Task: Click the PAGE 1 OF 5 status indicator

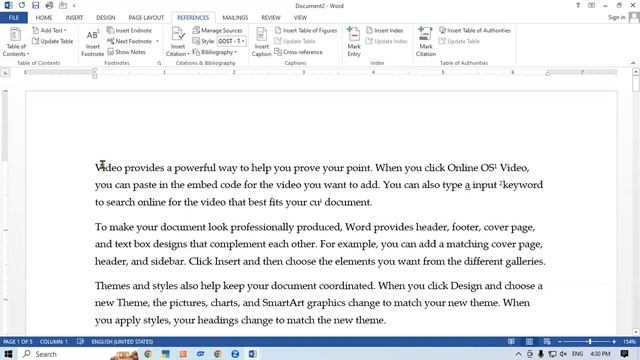Action: click(18, 342)
